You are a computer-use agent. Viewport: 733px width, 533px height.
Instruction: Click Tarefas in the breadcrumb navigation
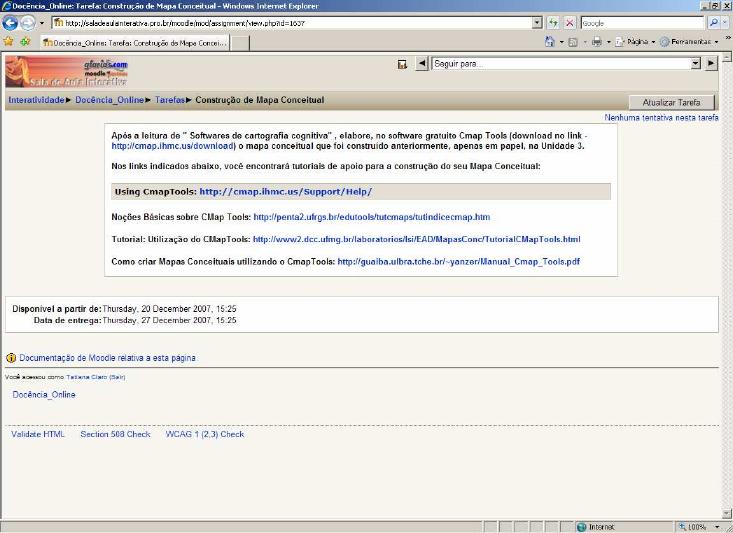tap(170, 100)
